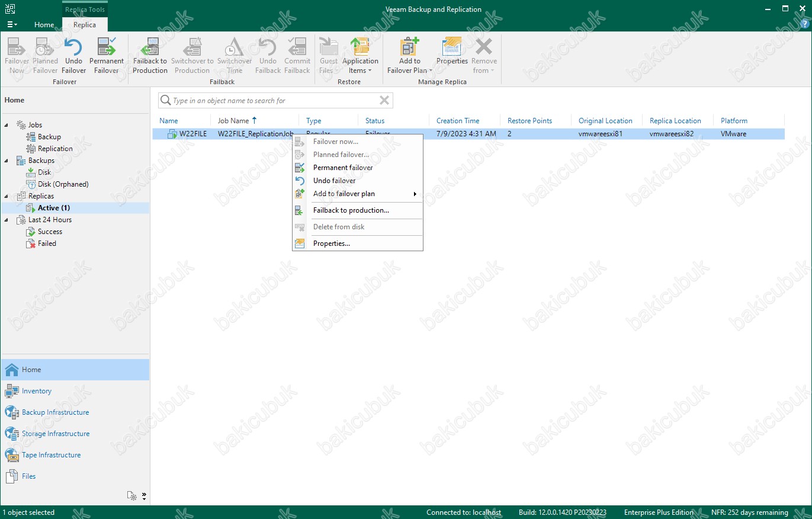Choose Properties from the context menu
This screenshot has height=519, width=812.
358,244
